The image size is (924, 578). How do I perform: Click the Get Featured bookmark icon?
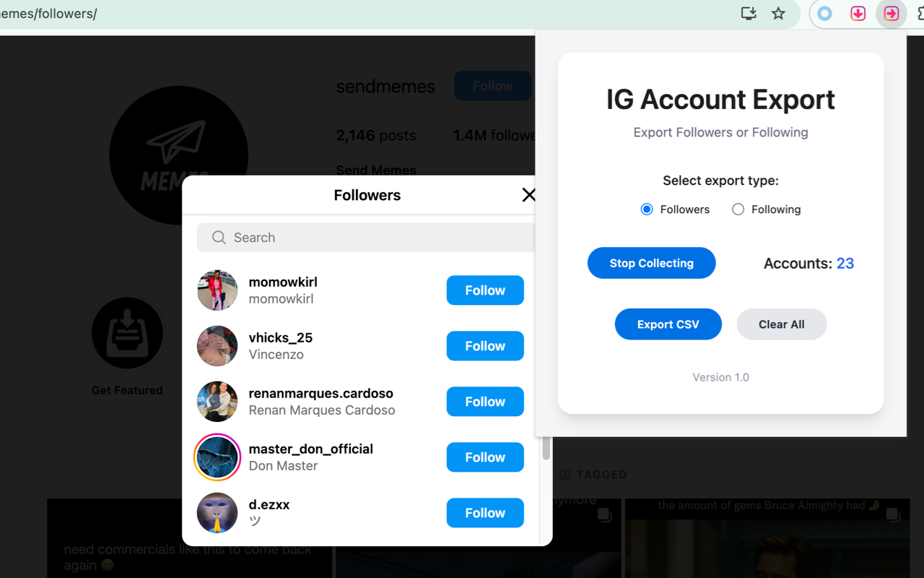127,333
